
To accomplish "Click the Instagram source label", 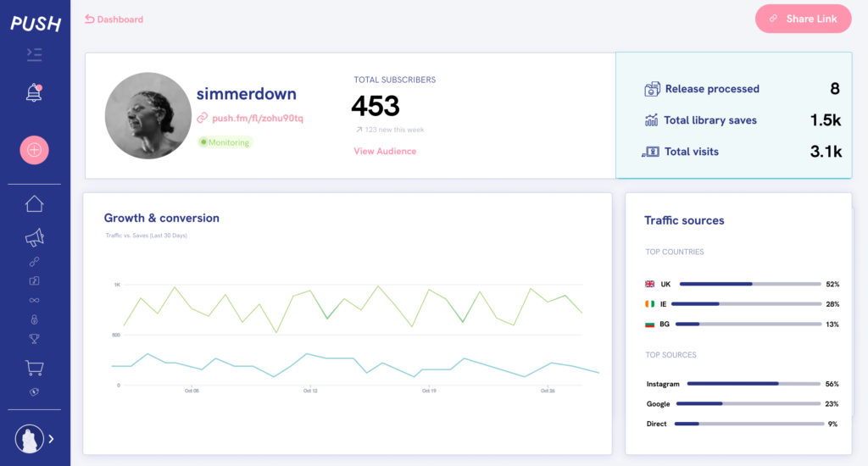I will point(663,384).
